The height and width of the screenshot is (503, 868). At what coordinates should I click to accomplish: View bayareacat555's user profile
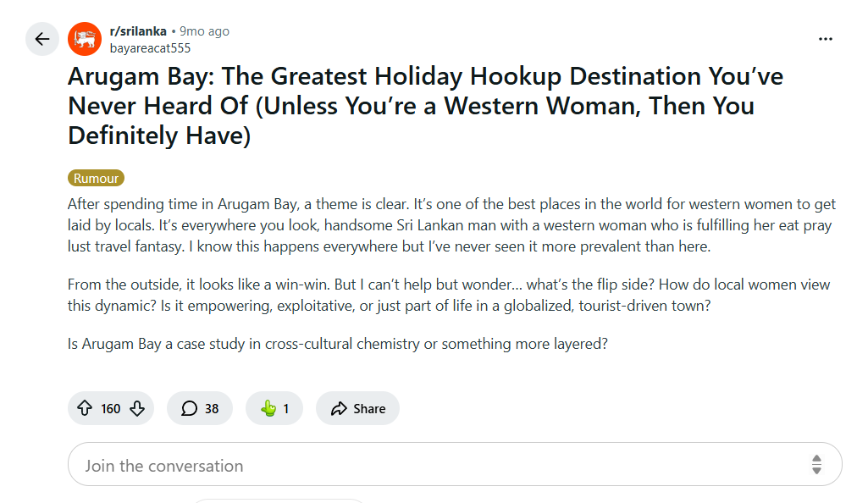point(150,48)
